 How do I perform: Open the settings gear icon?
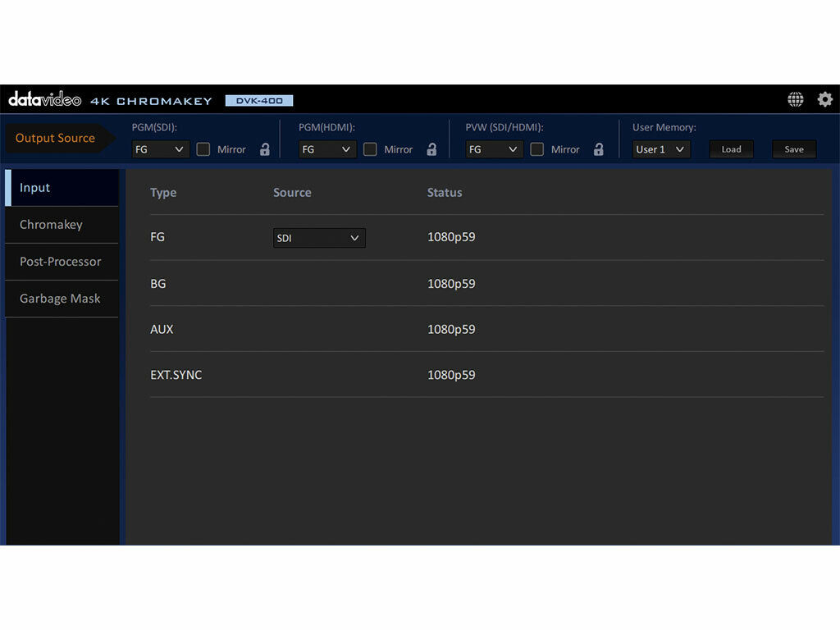click(x=824, y=100)
